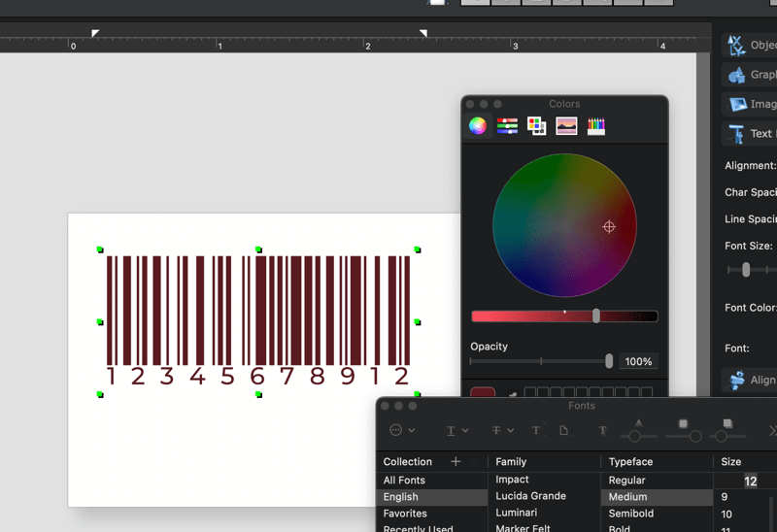Open the Object panel section
This screenshot has width=777, height=532.
749,45
